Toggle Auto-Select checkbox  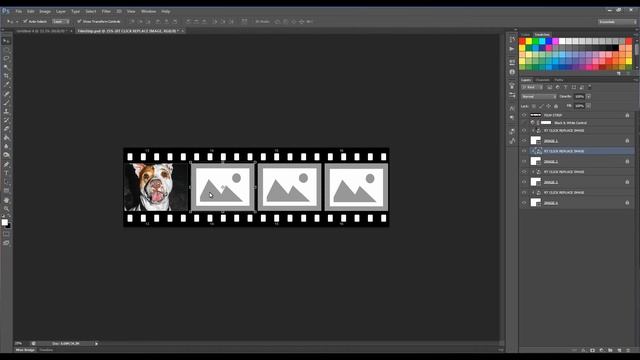point(25,21)
